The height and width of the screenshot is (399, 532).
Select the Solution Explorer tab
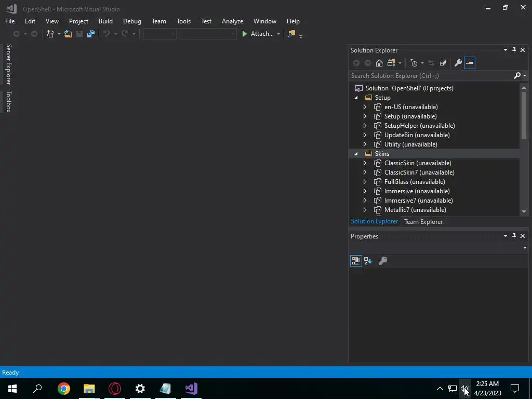[374, 221]
